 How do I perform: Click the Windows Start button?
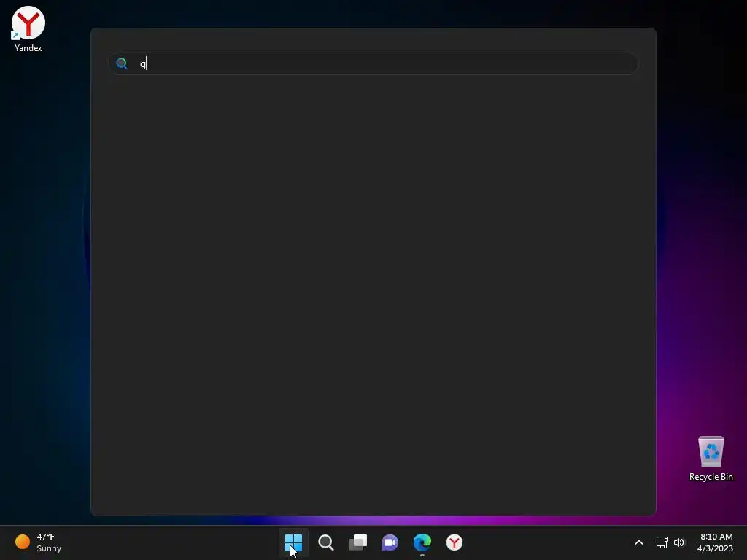point(293,542)
